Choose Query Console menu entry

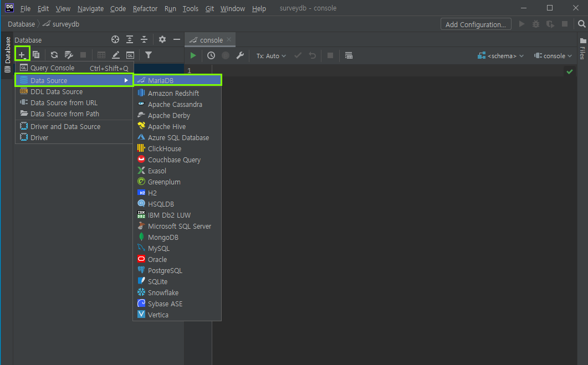tap(74, 68)
